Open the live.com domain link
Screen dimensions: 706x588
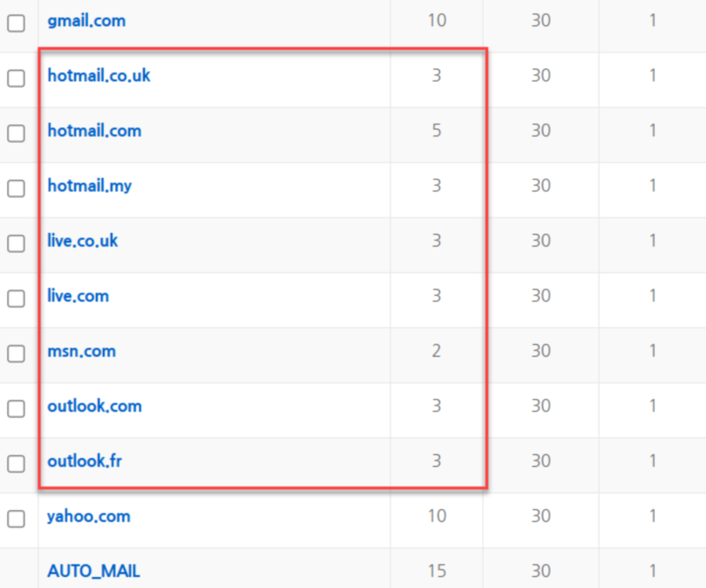[78, 296]
